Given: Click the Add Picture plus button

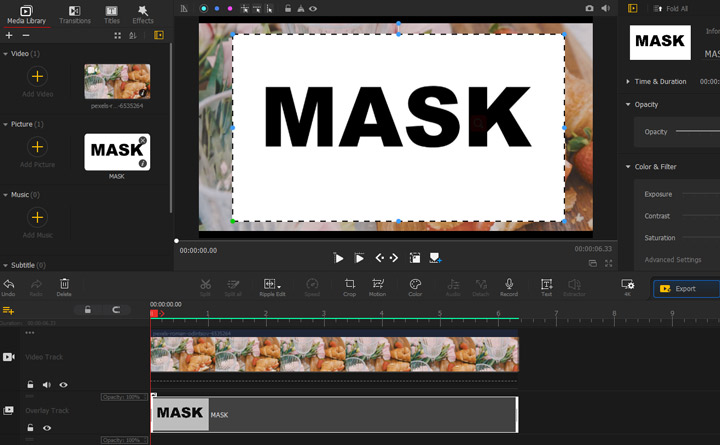Looking at the screenshot, I should 37,147.
